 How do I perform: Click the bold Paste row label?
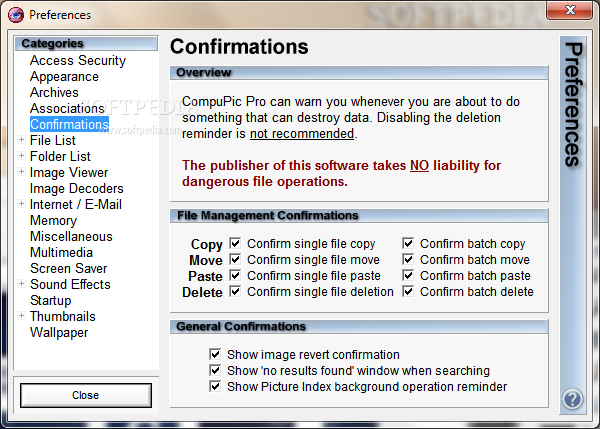[205, 276]
